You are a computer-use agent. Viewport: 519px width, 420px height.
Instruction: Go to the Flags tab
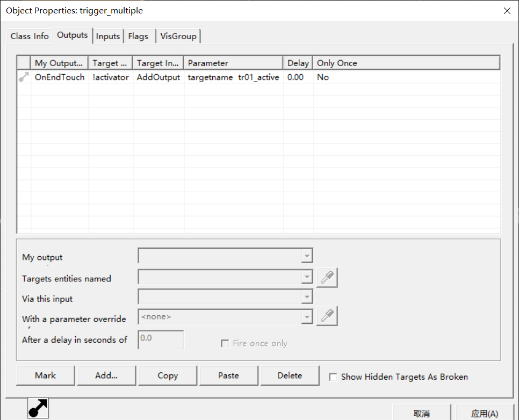click(139, 36)
